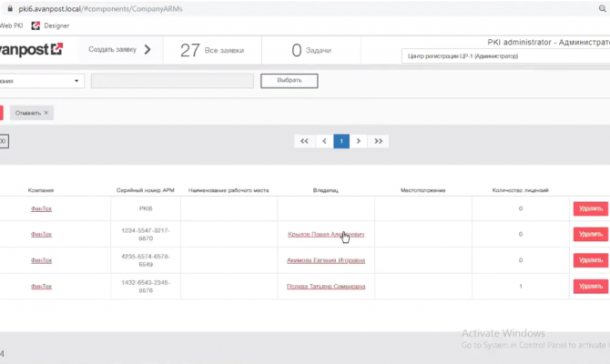Delete the Попова row with Удалить
The image size is (610, 364).
coord(591,287)
